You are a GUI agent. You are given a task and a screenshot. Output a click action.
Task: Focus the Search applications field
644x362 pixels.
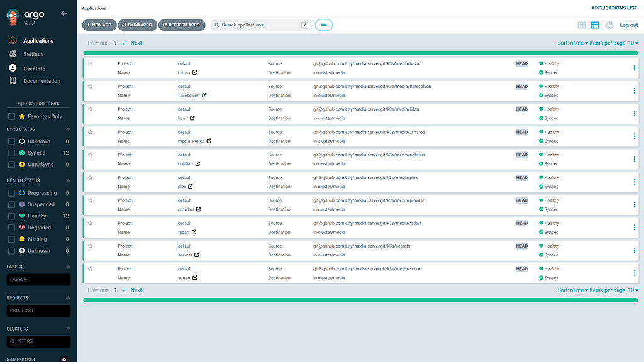(261, 25)
